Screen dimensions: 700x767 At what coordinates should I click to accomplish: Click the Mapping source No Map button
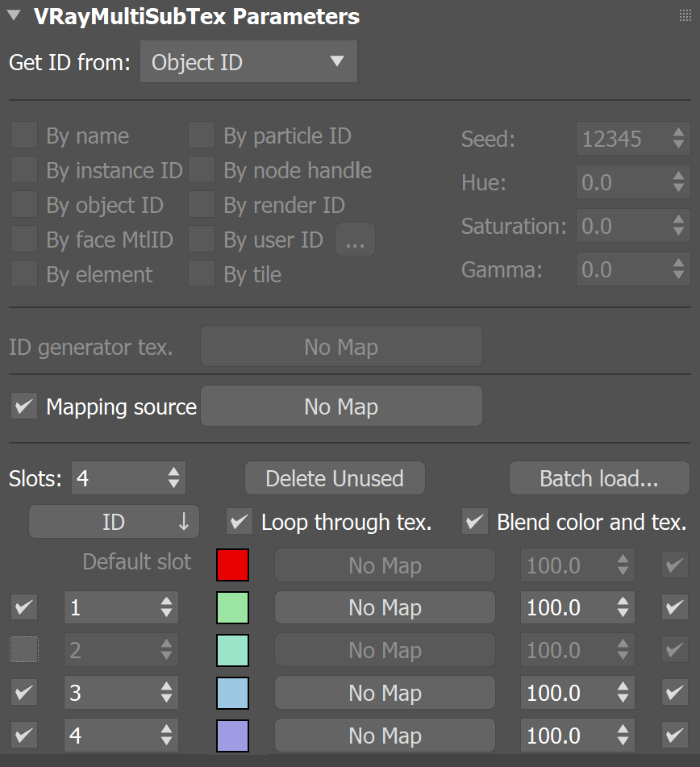click(341, 406)
